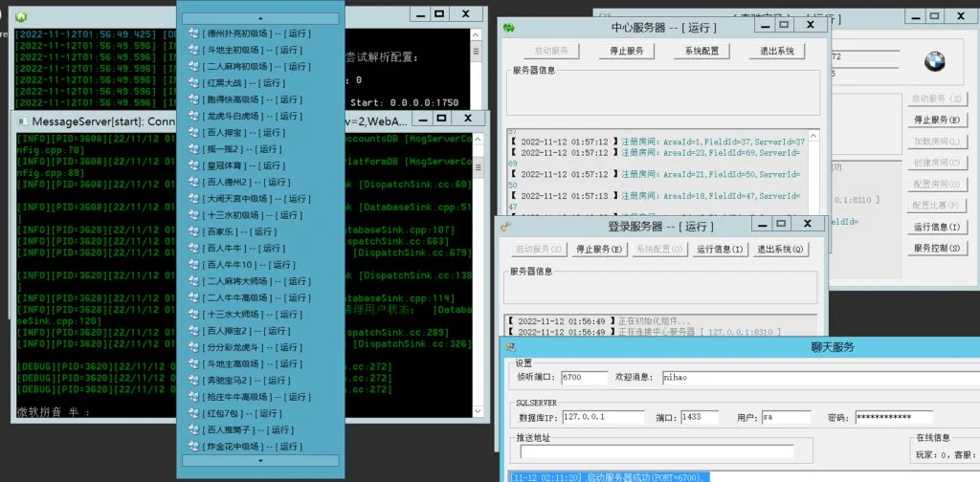The height and width of the screenshot is (482, 980).
Task: Click the 二人牛牛高级场 server icon
Action: coord(193,297)
